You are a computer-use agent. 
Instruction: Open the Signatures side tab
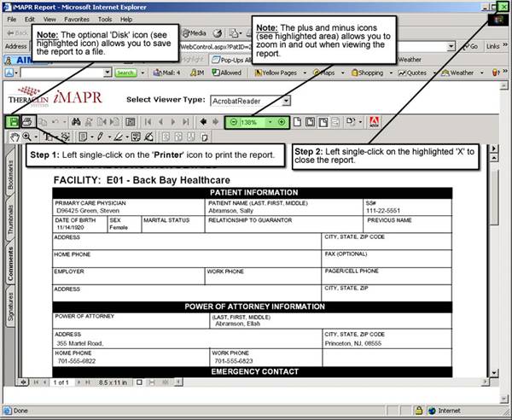10,305
